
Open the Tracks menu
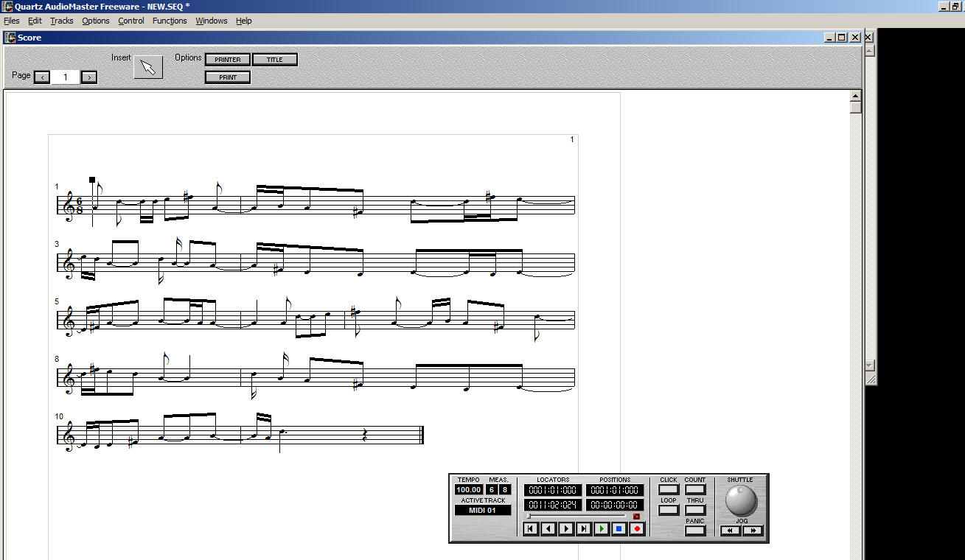pos(62,21)
